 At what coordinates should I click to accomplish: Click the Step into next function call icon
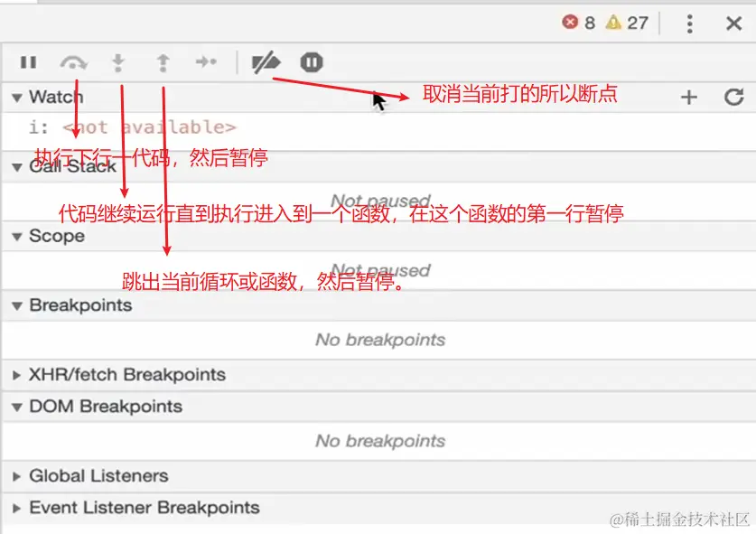point(117,62)
